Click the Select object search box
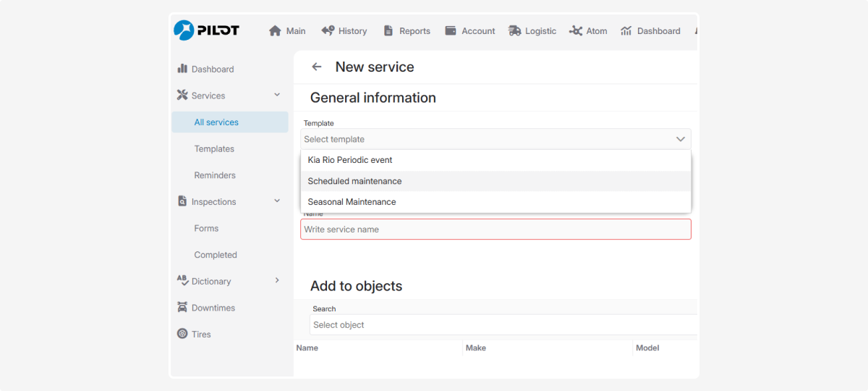This screenshot has width=868, height=391. pos(503,325)
